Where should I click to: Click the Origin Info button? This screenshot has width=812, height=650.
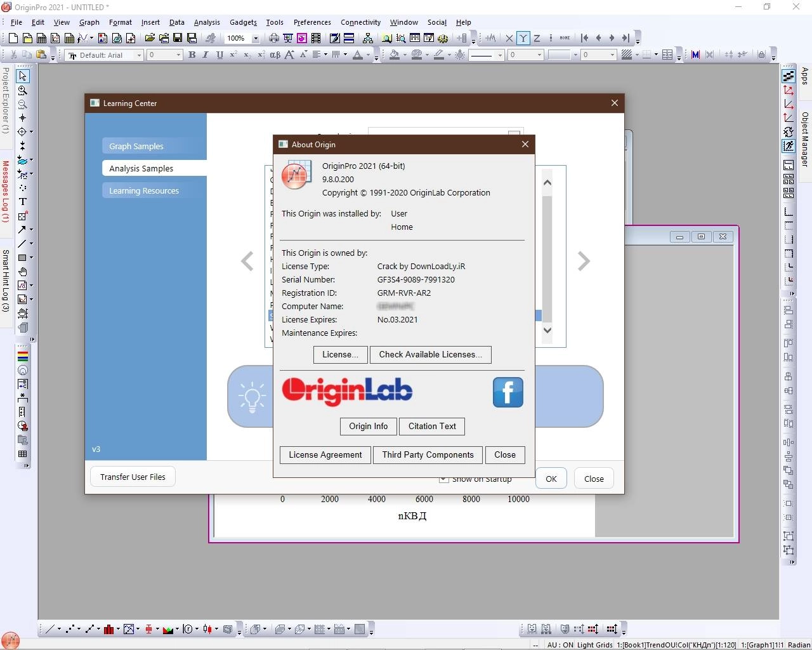[x=369, y=427]
